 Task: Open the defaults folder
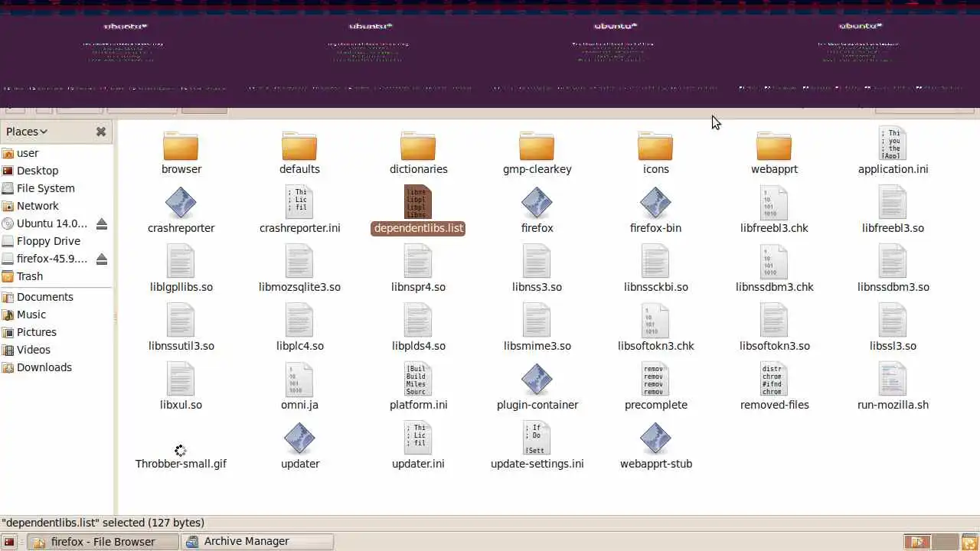(x=299, y=145)
